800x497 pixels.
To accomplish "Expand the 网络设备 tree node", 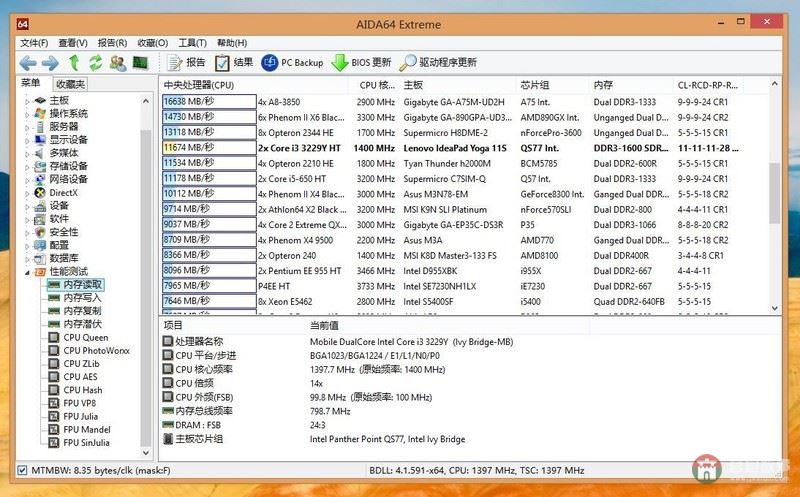I will click(27, 180).
